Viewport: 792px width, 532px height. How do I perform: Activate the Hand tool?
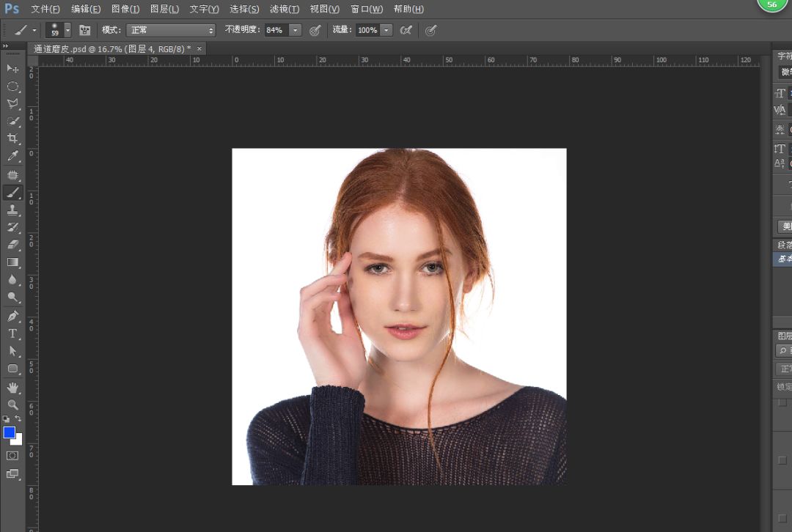(x=12, y=387)
